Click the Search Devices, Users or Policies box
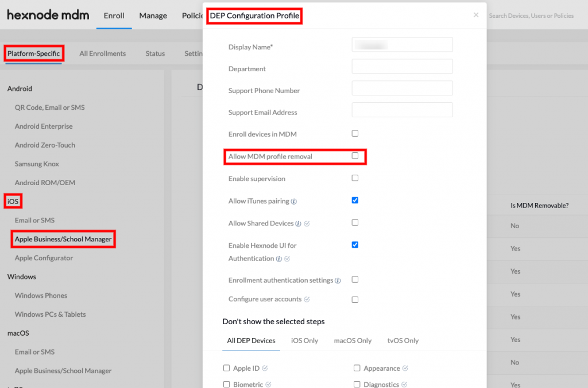The height and width of the screenshot is (388, 588). [531, 16]
